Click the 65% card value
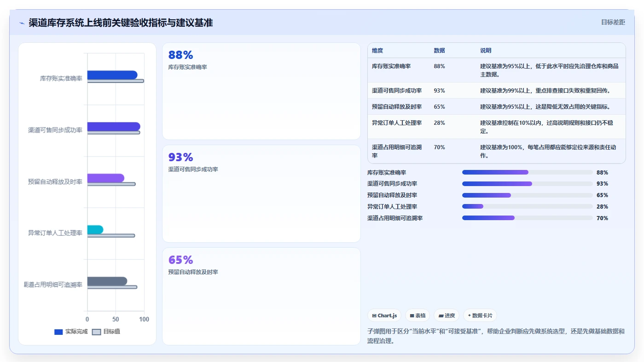 [180, 260]
